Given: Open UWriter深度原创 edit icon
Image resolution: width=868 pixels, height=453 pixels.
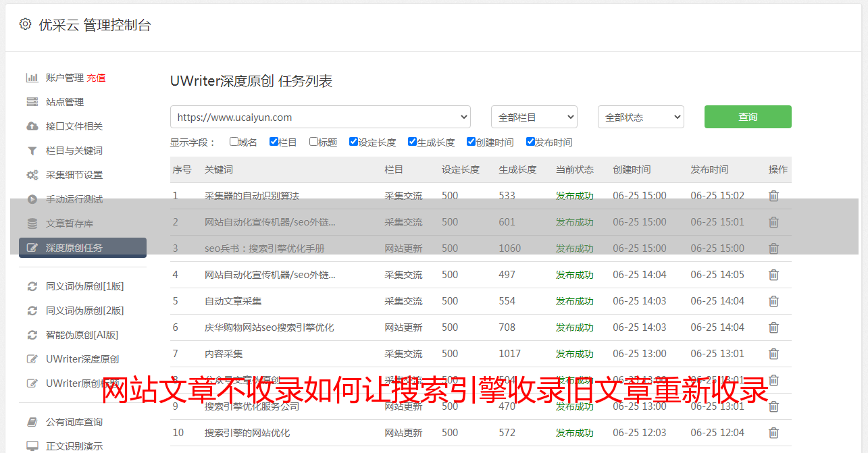Looking at the screenshot, I should click(x=32, y=359).
